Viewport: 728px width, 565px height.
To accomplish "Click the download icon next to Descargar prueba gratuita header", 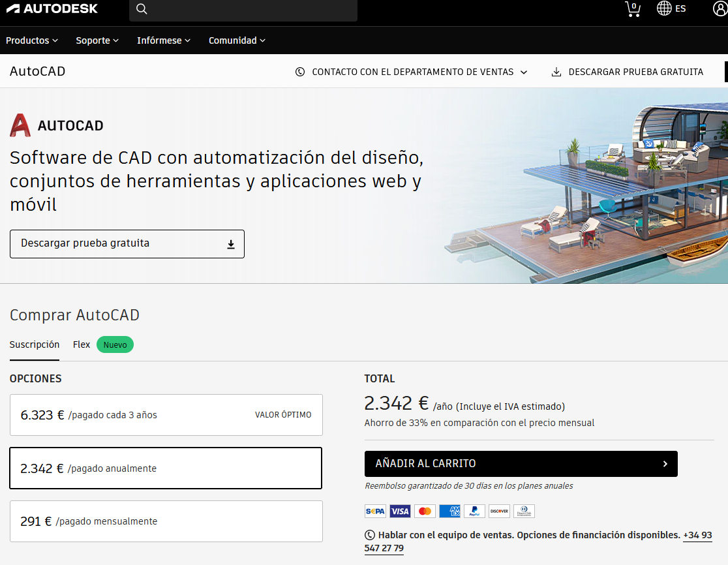I will [x=556, y=72].
